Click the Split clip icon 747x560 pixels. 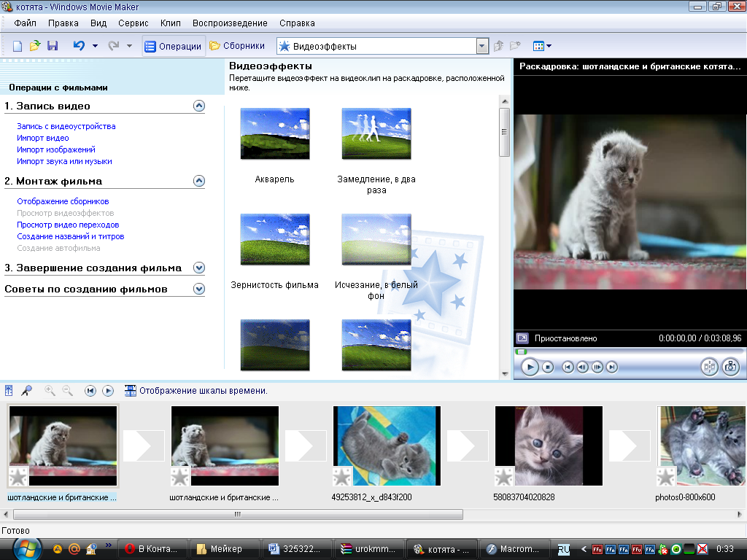709,367
